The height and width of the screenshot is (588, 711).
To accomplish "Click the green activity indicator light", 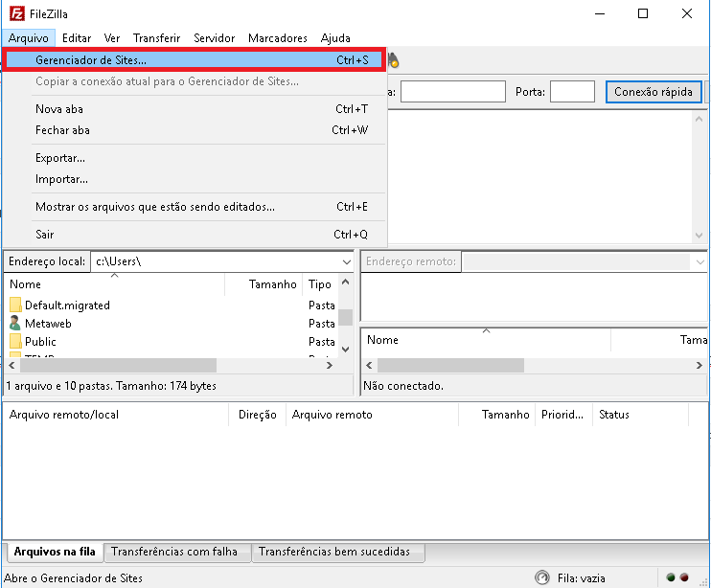I will [x=672, y=577].
